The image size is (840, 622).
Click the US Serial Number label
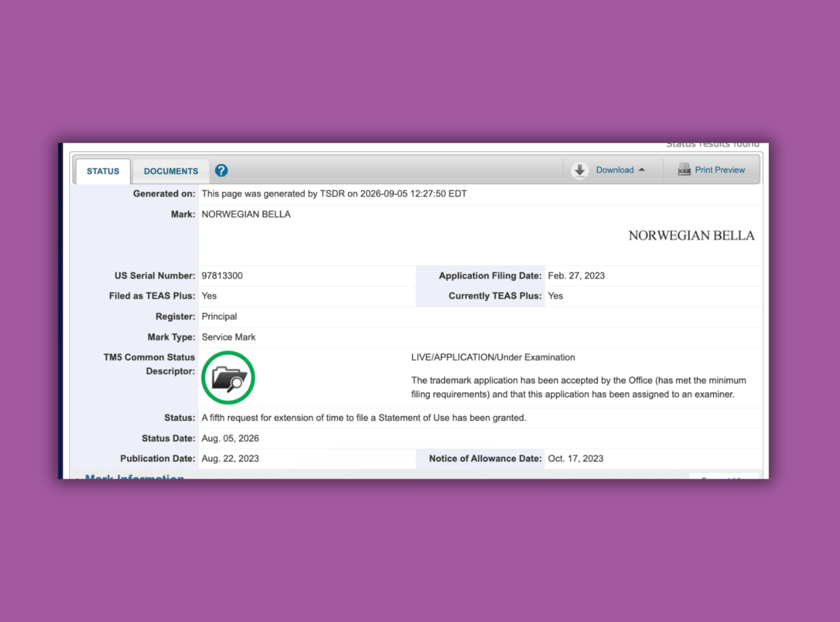tap(155, 276)
